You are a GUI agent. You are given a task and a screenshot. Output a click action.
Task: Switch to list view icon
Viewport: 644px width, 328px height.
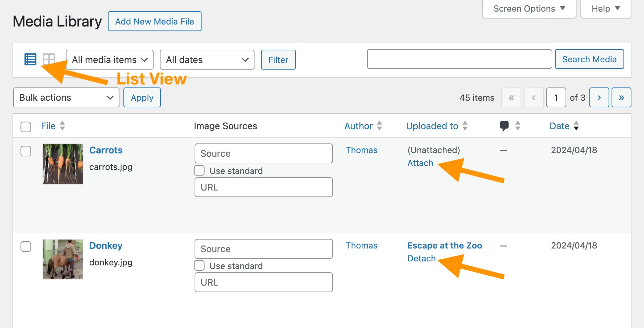(x=30, y=60)
